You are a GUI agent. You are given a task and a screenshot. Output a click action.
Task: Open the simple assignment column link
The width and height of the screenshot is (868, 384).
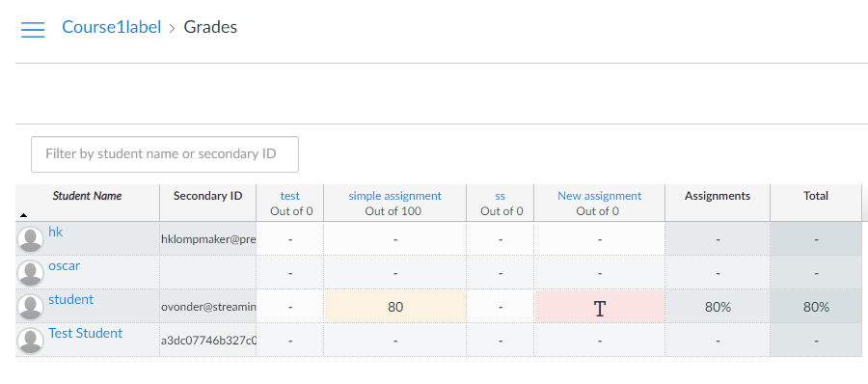(x=394, y=196)
